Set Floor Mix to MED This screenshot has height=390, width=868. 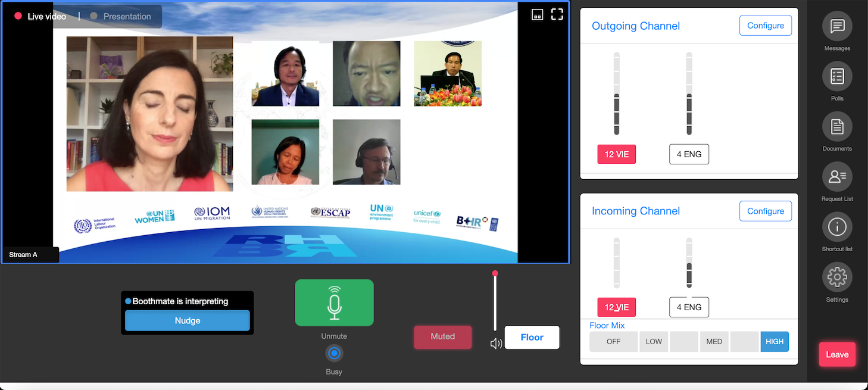tap(714, 342)
